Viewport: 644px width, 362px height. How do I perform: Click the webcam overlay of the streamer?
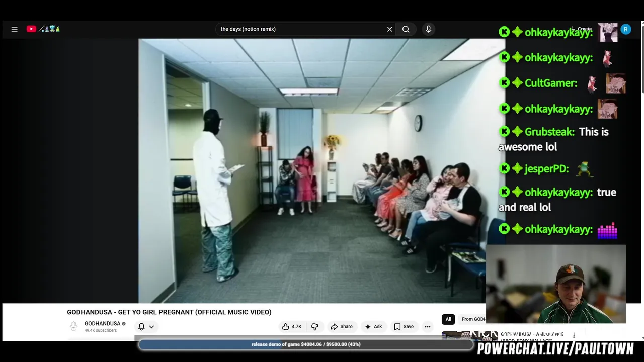(x=556, y=284)
